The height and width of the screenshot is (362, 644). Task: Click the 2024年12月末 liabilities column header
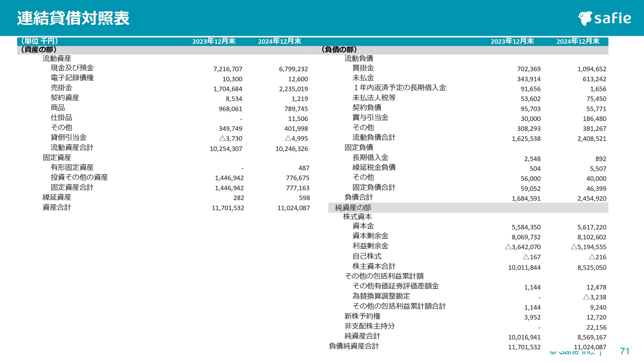[x=578, y=41]
